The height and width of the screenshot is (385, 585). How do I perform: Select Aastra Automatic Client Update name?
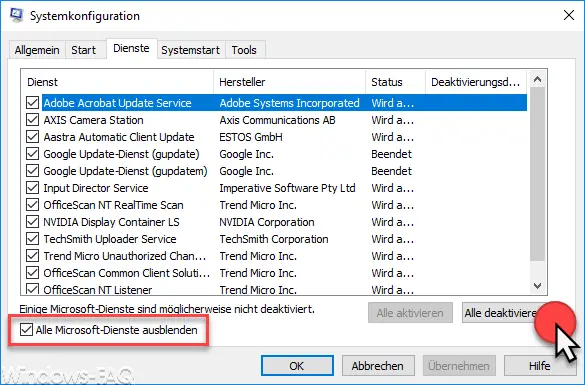coord(119,137)
